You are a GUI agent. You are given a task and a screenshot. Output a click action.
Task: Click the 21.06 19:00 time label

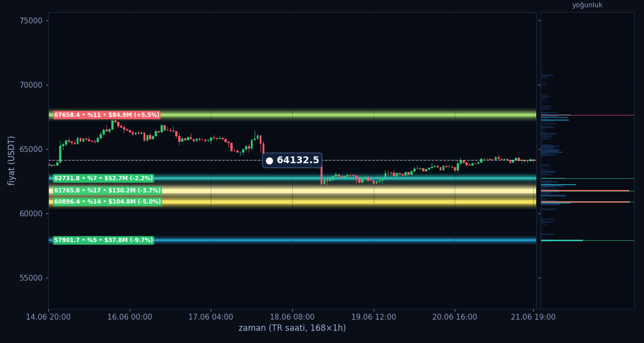click(533, 317)
